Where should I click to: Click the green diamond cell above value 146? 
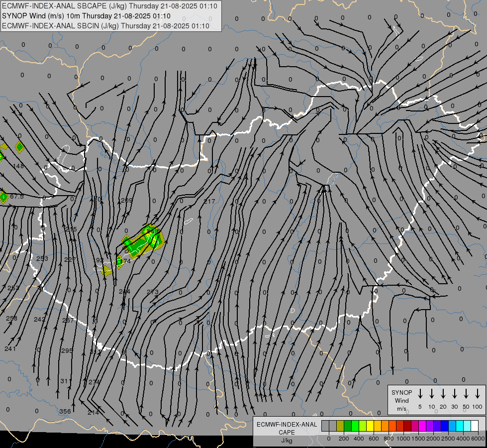coord(19,147)
